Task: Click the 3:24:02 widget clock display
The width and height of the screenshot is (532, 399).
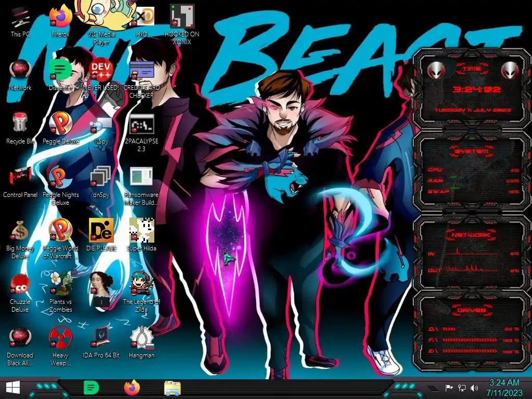Action: tap(476, 89)
